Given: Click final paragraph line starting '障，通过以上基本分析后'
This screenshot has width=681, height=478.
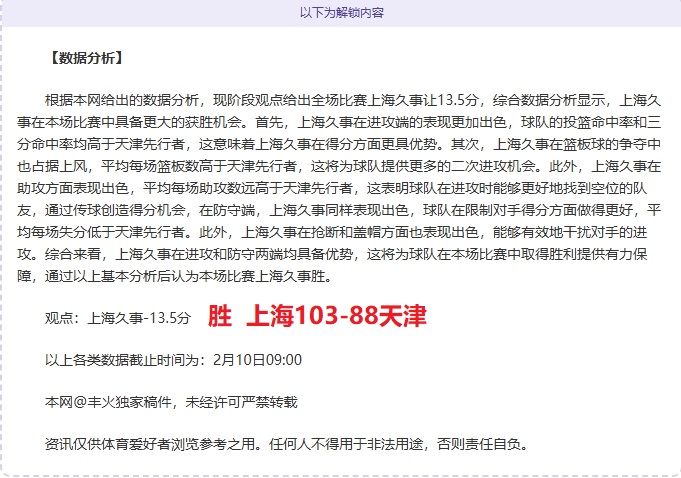Looking at the screenshot, I should tap(175, 276).
